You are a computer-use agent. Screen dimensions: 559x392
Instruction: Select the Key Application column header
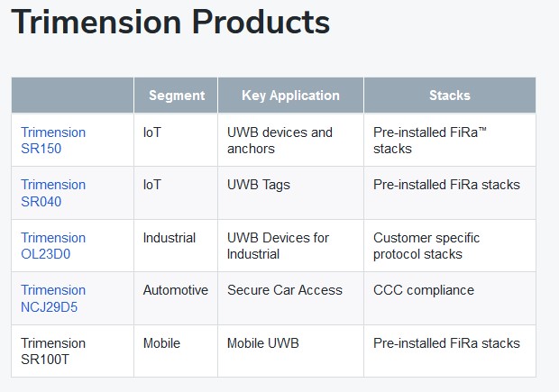tap(290, 96)
